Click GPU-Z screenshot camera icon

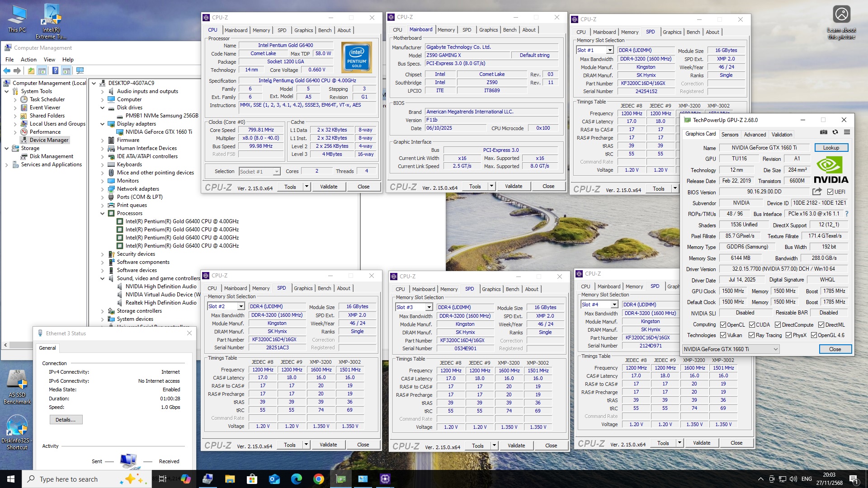(x=824, y=132)
